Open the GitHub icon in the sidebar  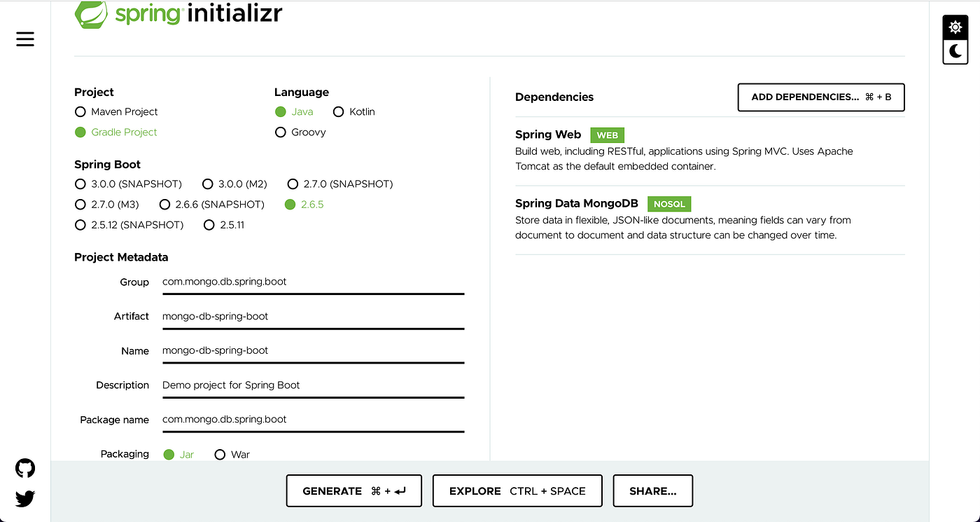click(x=24, y=467)
